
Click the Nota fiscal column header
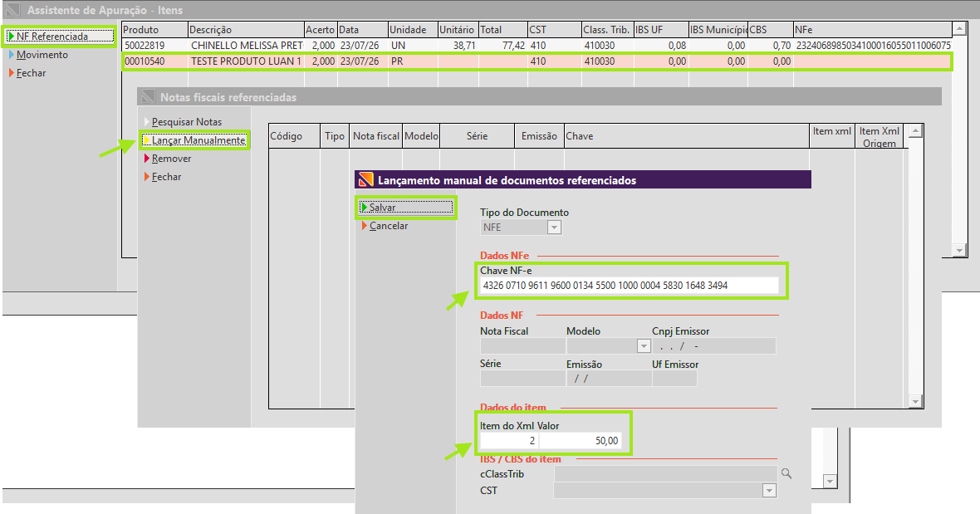pos(375,136)
